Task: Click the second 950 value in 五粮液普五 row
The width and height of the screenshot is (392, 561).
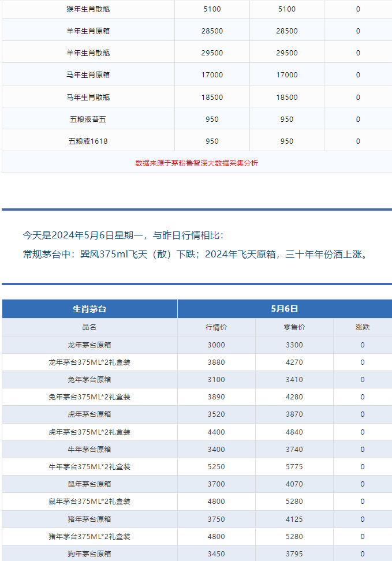Action: tap(287, 119)
